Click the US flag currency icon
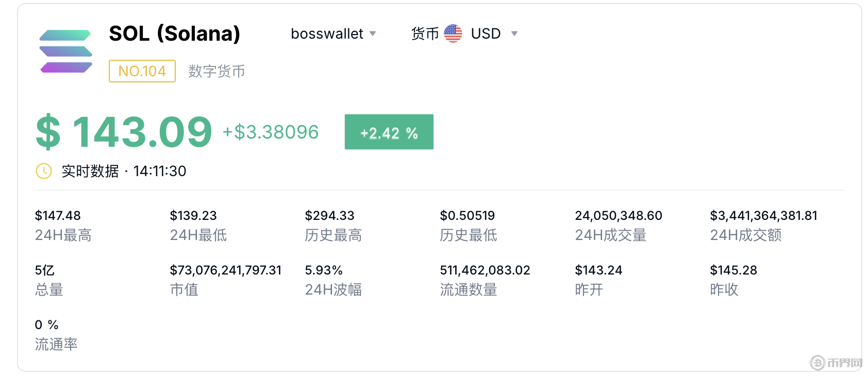Screen dimensions: 868x377 (453, 33)
